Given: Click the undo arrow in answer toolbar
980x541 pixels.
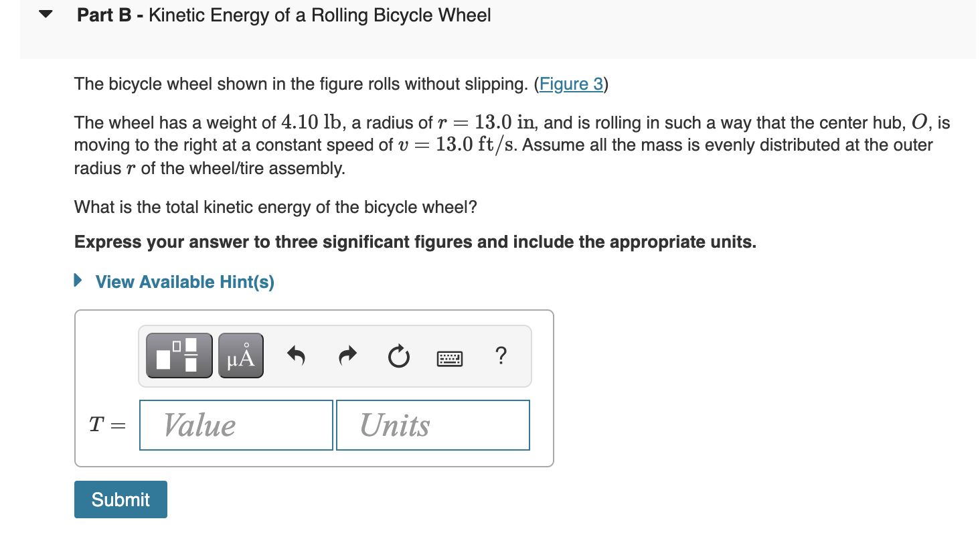Looking at the screenshot, I should (297, 356).
